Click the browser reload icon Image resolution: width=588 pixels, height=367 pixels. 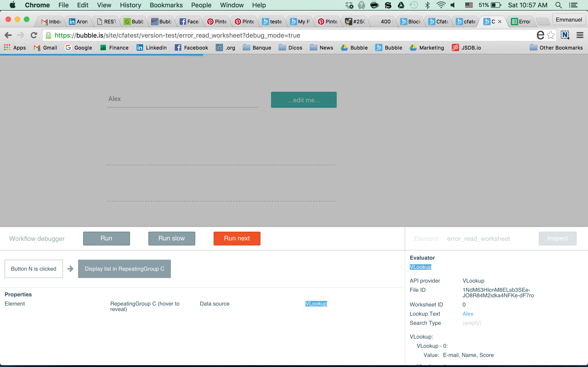34,35
